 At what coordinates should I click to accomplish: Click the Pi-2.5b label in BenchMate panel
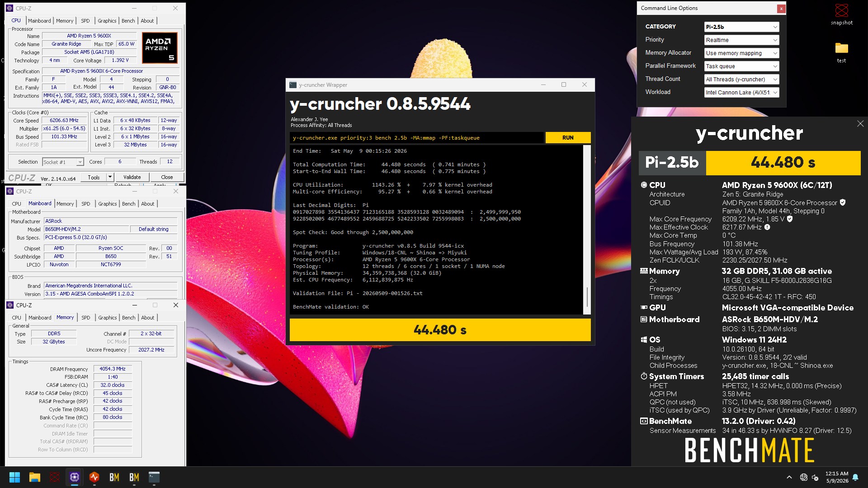click(672, 163)
